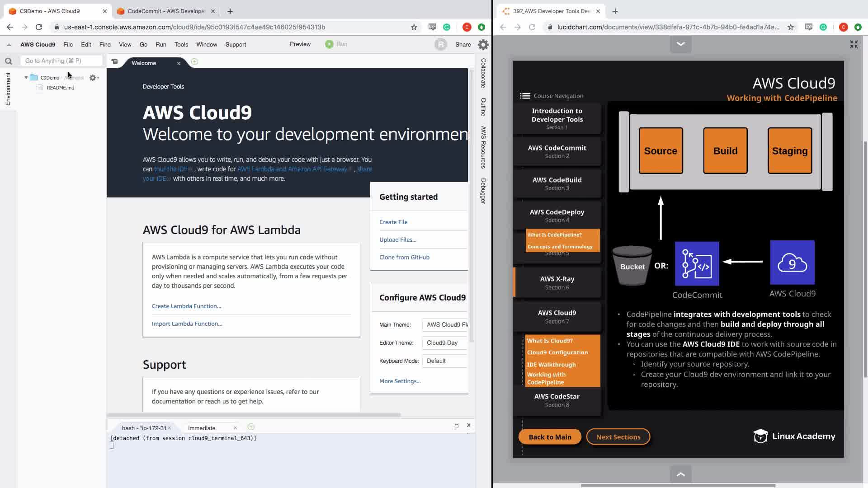The height and width of the screenshot is (488, 868).
Task: Click the AWS Cloud9 icon in diagram
Action: pyautogui.click(x=792, y=263)
